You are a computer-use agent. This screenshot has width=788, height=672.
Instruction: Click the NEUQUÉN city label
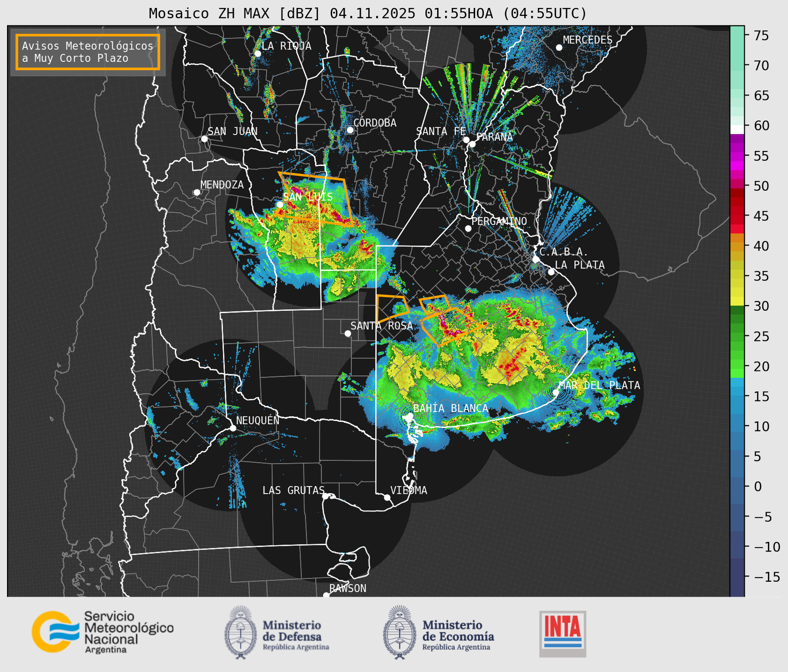tap(257, 420)
